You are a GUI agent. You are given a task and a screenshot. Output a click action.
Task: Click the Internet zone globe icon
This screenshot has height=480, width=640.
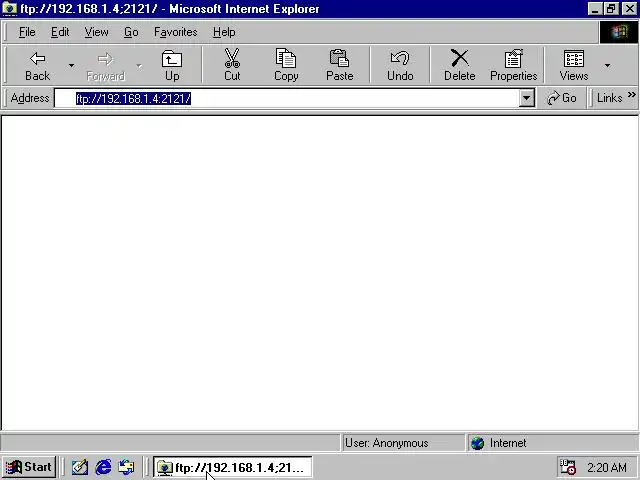(477, 443)
